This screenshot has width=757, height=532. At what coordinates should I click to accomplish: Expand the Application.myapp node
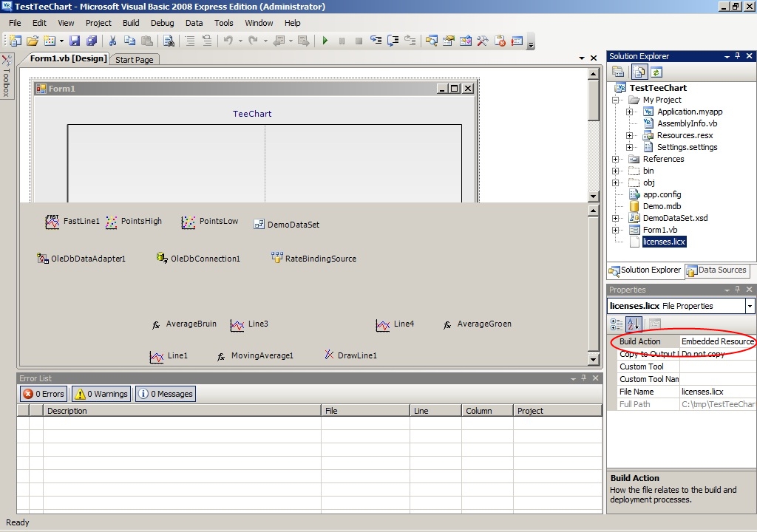[x=630, y=112]
